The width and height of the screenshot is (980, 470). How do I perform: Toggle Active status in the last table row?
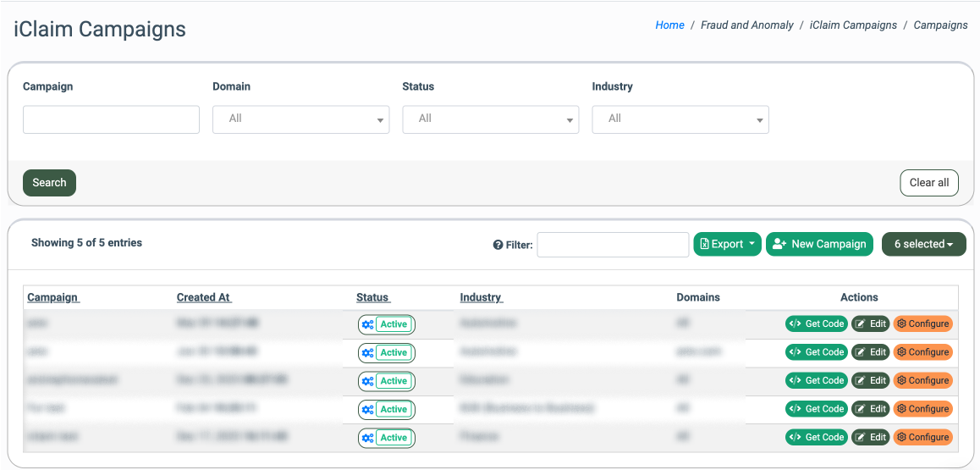click(x=387, y=438)
